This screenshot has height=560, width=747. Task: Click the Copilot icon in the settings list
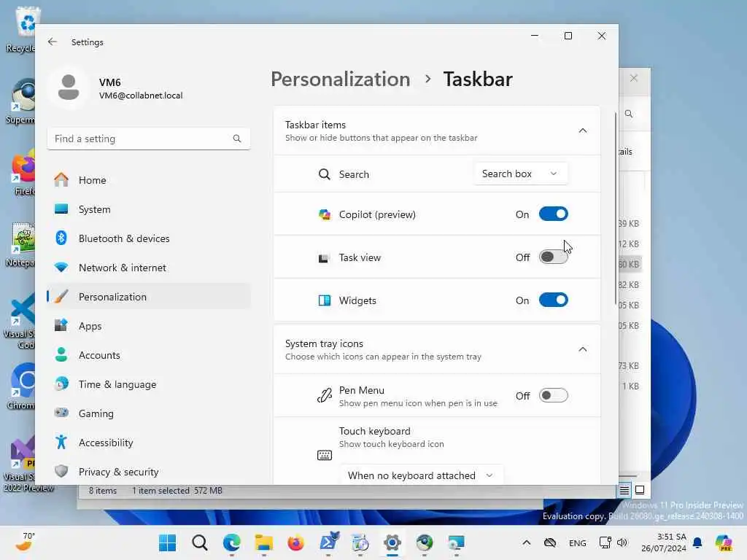point(325,215)
